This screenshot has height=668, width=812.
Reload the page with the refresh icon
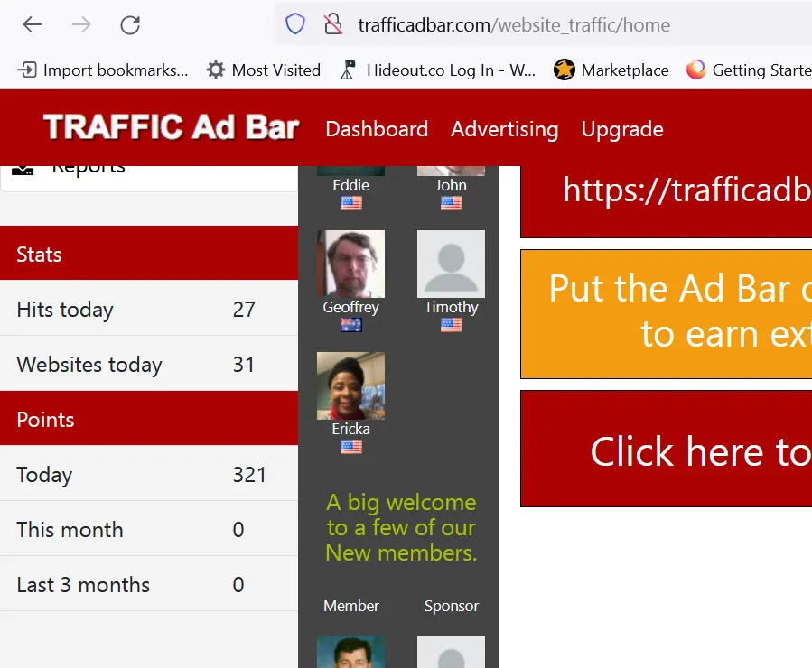pyautogui.click(x=130, y=24)
